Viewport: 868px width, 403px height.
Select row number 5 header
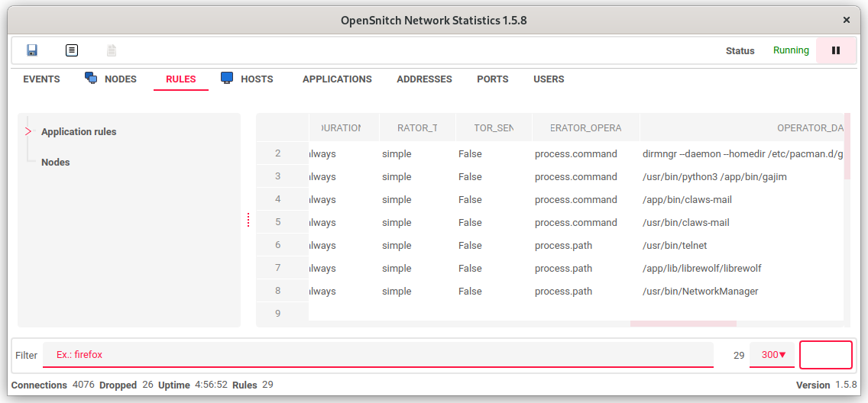[x=282, y=222]
